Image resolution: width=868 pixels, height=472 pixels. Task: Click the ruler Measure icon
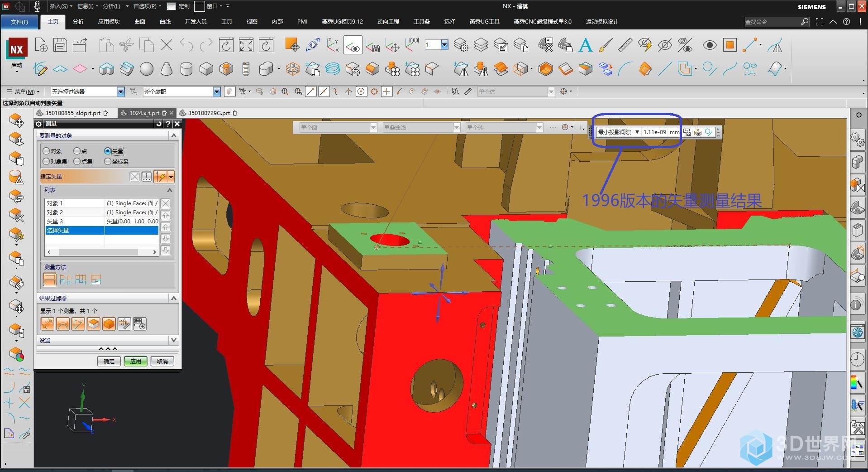coord(625,45)
